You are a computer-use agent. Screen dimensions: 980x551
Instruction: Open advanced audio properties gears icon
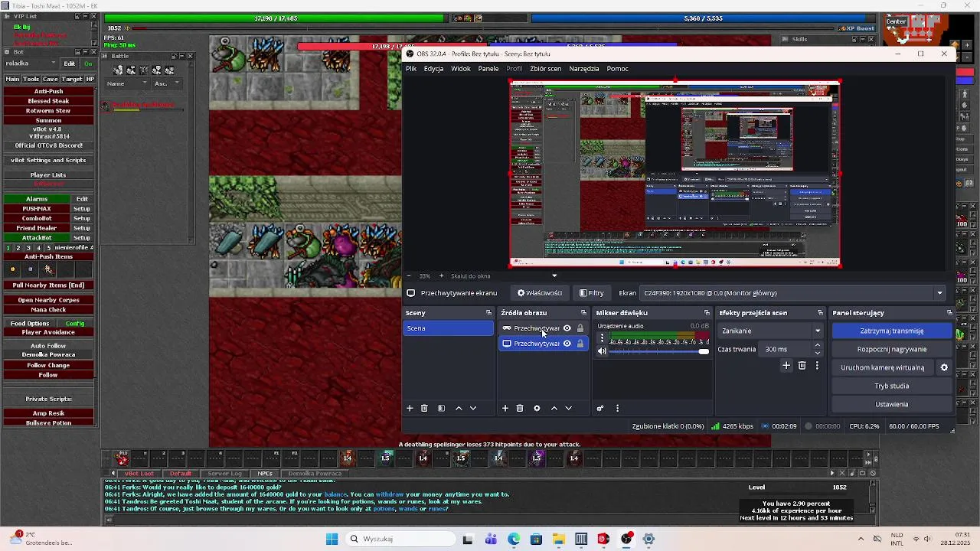(x=600, y=409)
